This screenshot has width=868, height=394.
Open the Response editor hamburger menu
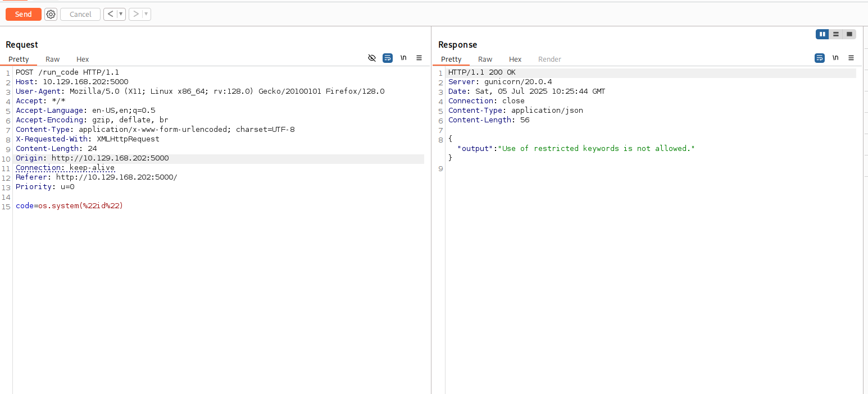(x=851, y=58)
